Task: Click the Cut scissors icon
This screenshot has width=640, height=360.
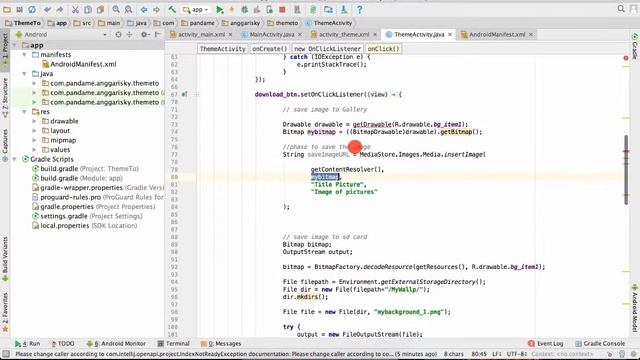Action: (x=76, y=9)
